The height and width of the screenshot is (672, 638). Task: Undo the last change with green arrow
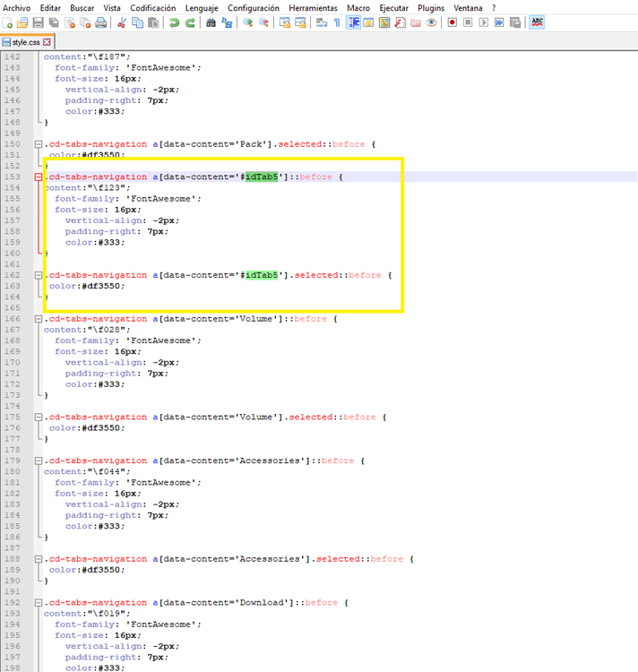click(174, 22)
